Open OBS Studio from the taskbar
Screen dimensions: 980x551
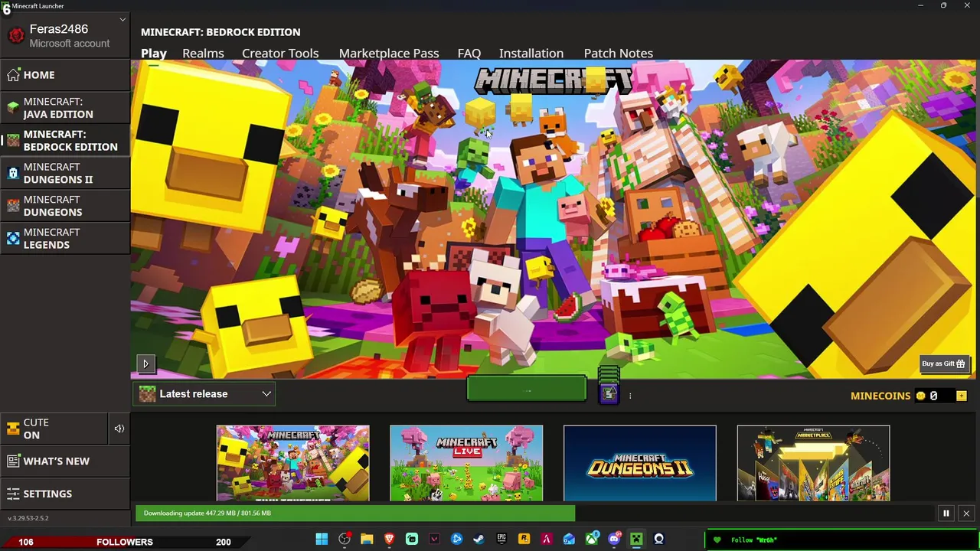coord(658,540)
